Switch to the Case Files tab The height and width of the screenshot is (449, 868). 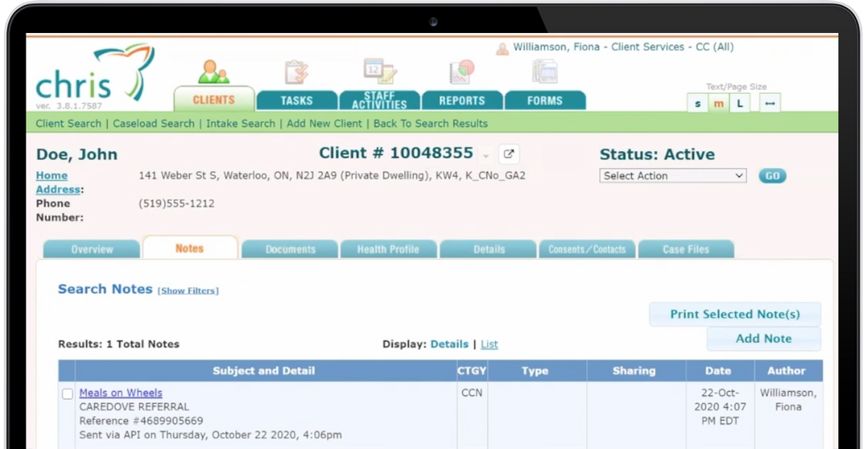[686, 249]
